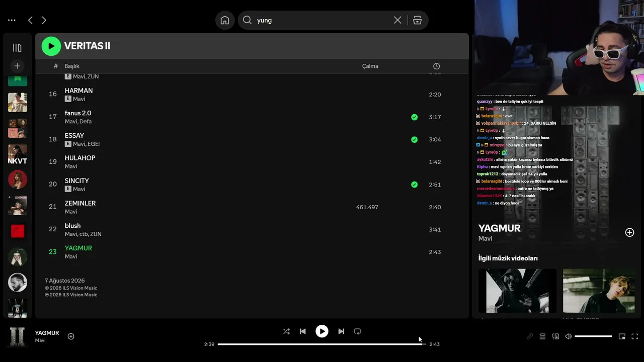Click the duration clock column icon

coord(436,66)
